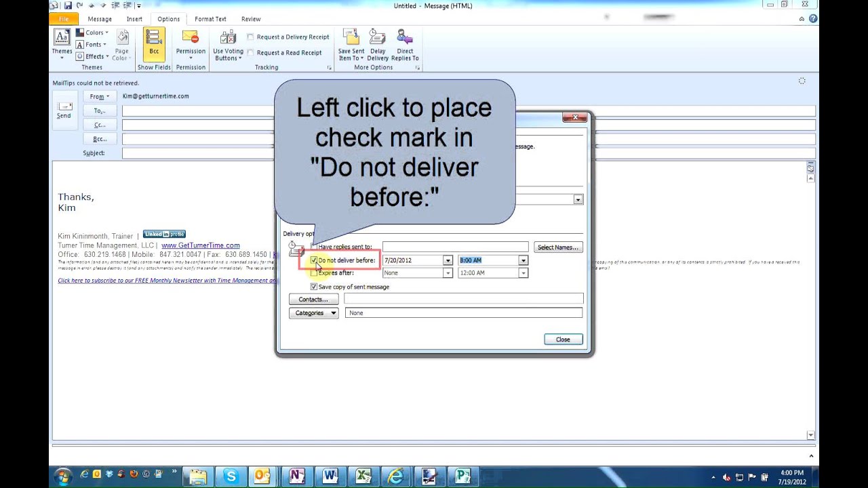Open Internet Explorer large taskbar button
Viewport: 868px width, 488px height.
(x=395, y=476)
